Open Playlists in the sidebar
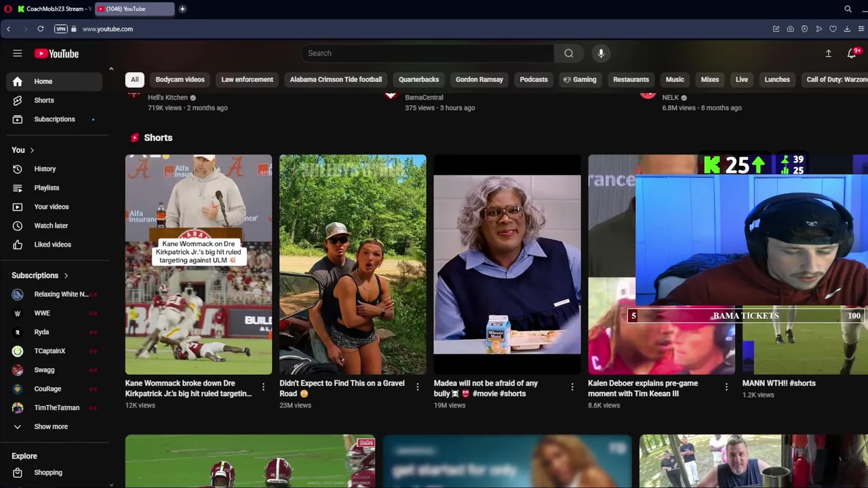 pos(54,188)
